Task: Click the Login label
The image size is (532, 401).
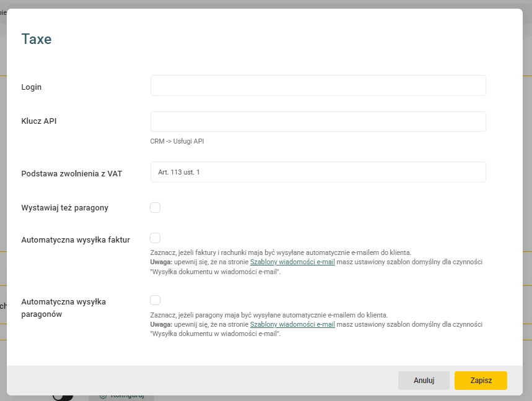Action: [x=31, y=87]
